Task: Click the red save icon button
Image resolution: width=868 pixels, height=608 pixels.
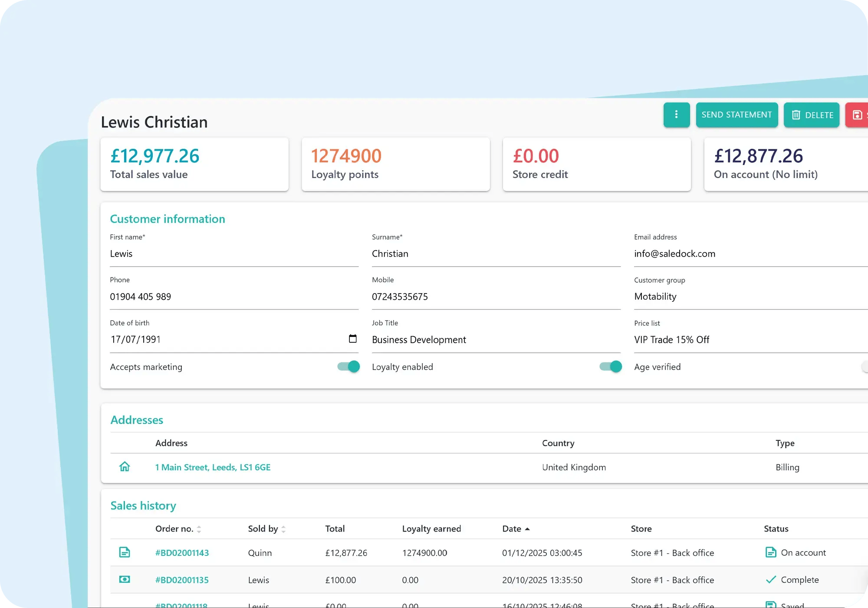Action: click(857, 115)
